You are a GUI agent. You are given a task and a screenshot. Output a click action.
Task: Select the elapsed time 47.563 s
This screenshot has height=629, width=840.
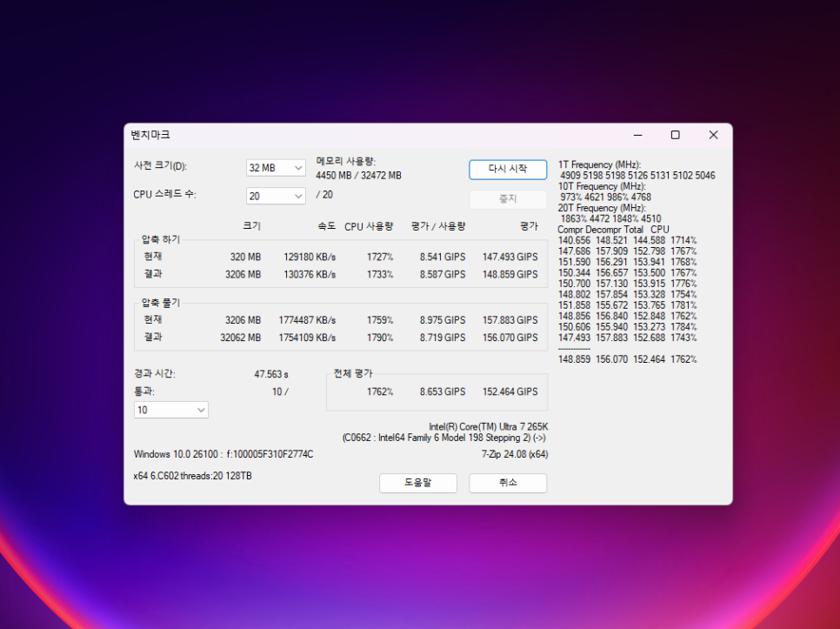271,374
